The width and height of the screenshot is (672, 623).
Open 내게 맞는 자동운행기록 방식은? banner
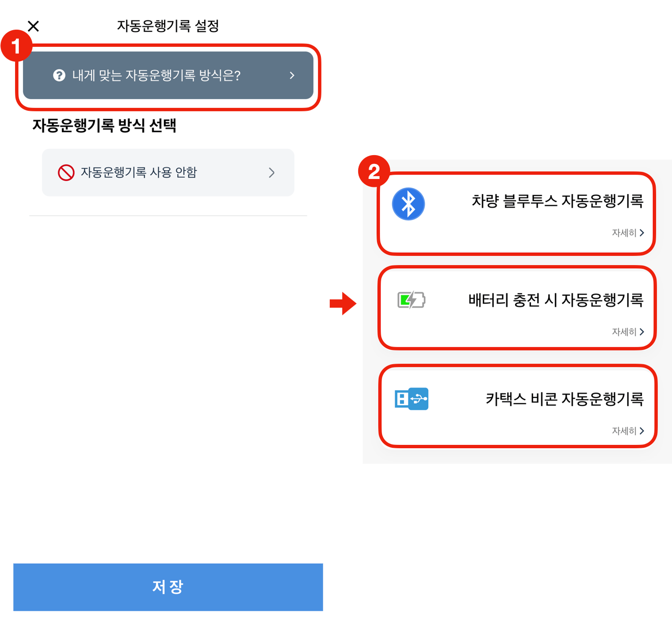point(168,76)
